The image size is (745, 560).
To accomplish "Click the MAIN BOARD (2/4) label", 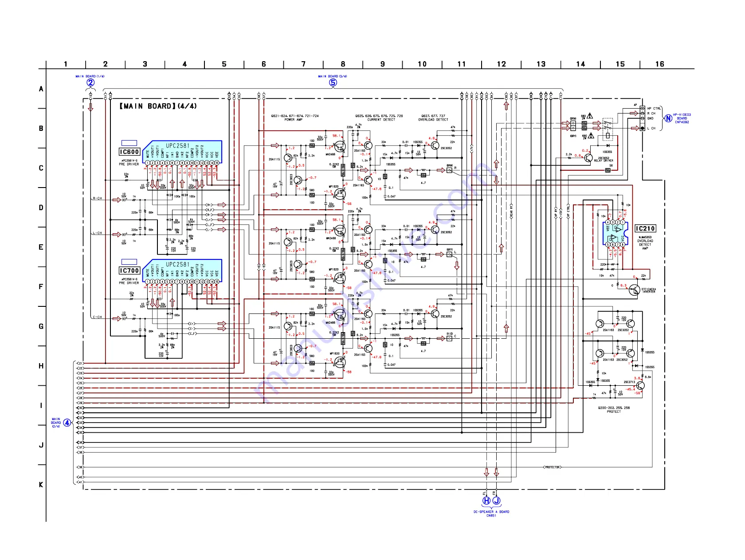I will tap(56, 423).
